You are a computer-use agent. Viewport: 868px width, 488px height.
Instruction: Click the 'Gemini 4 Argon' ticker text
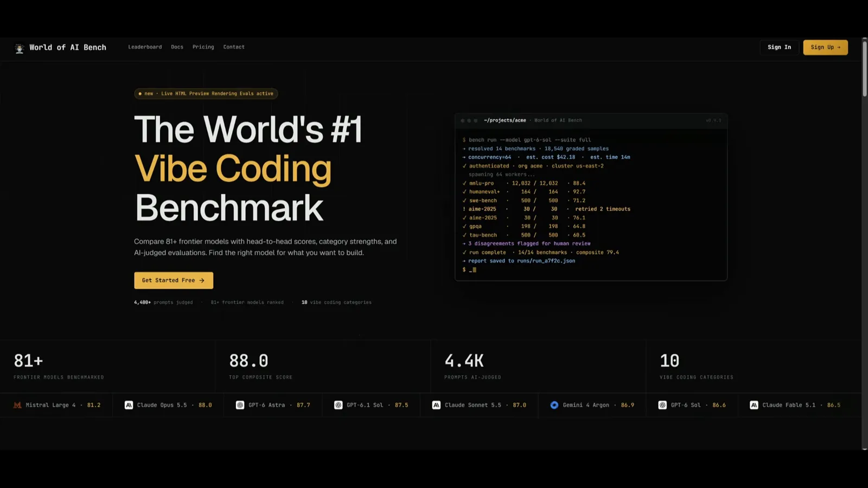tap(586, 405)
